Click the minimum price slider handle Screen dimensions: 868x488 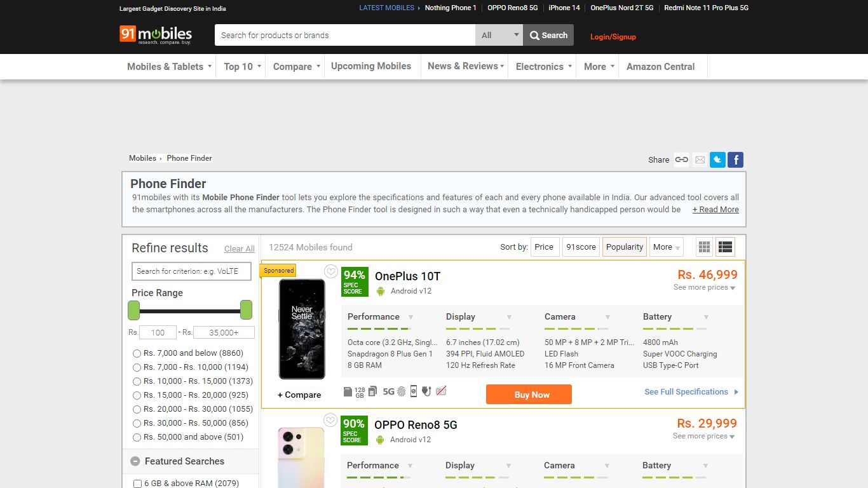coord(133,310)
